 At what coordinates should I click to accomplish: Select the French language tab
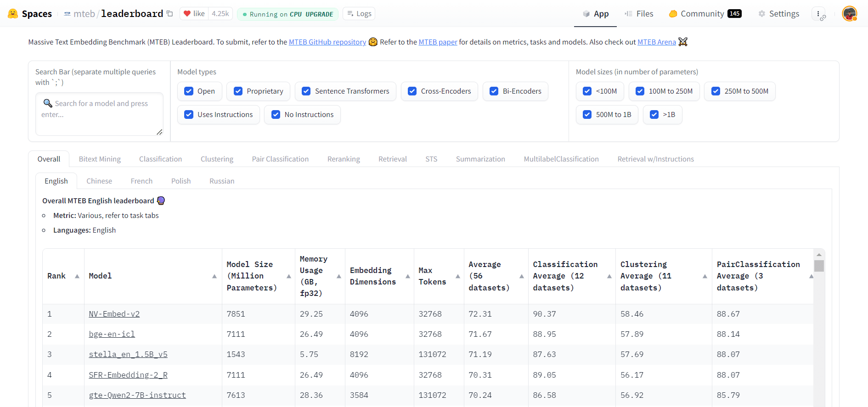141,181
